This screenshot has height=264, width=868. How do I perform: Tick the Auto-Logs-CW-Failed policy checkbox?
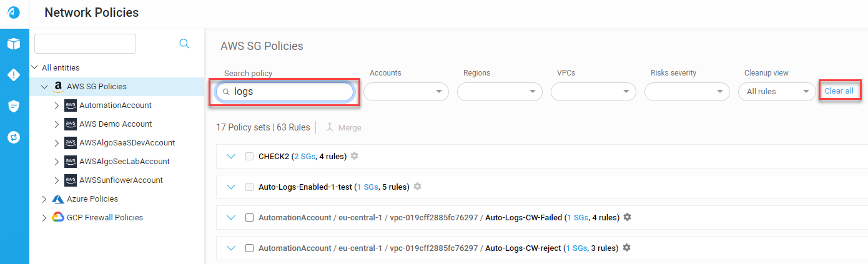249,218
